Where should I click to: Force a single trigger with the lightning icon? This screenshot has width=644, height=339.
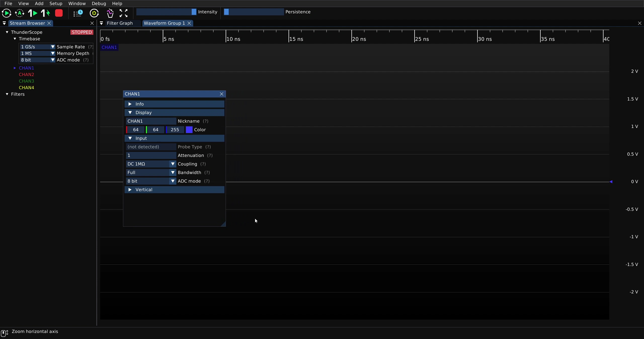pyautogui.click(x=46, y=13)
